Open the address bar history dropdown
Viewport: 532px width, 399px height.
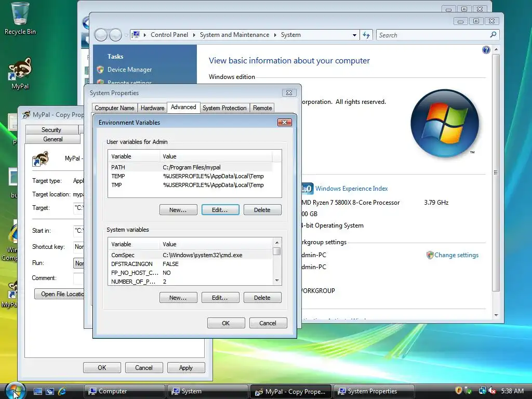[354, 35]
